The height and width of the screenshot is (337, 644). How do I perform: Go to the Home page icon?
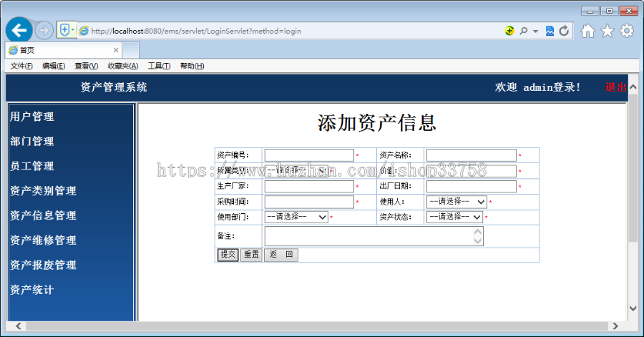click(x=587, y=31)
